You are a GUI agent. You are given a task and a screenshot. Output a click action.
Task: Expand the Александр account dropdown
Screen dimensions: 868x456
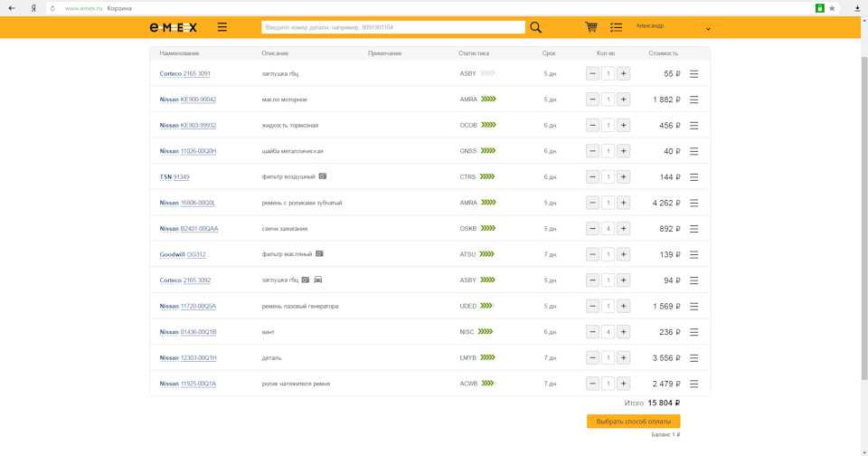click(x=708, y=29)
